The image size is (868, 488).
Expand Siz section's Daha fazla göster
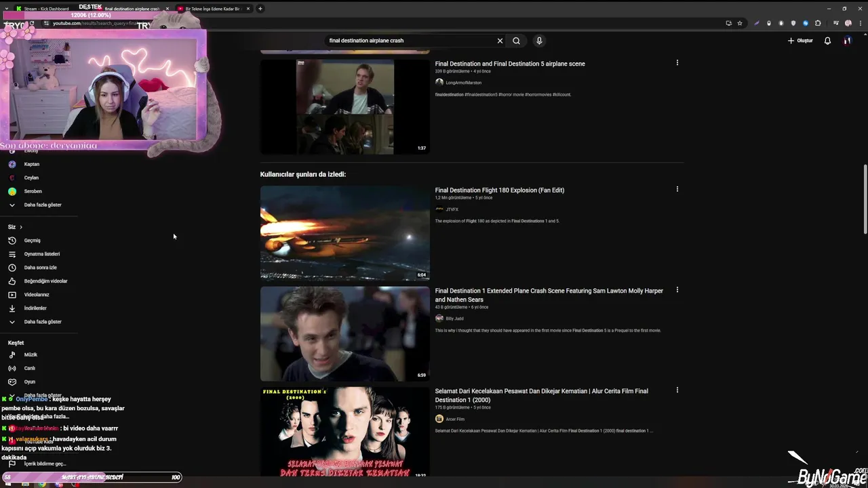(x=41, y=322)
